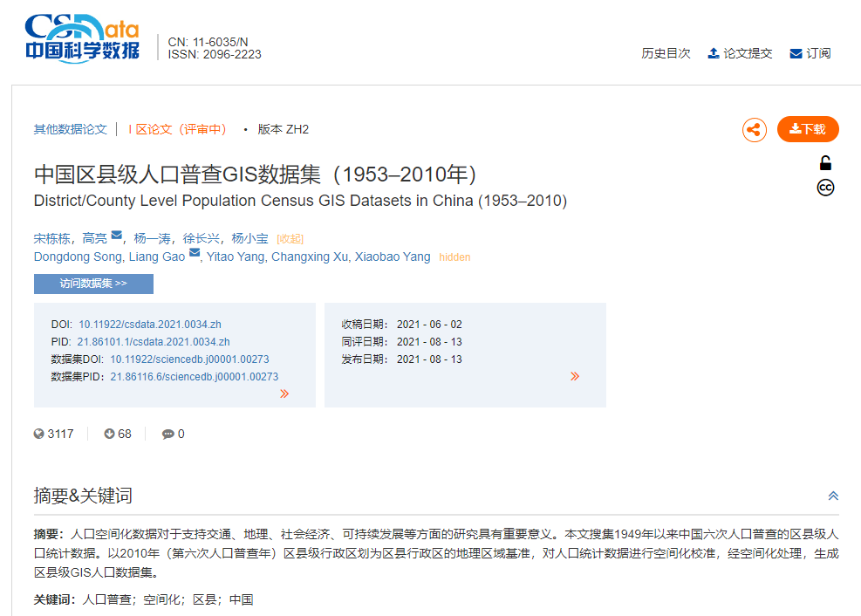
Task: Toggle Chinese author list with 收起
Action: coord(290,239)
